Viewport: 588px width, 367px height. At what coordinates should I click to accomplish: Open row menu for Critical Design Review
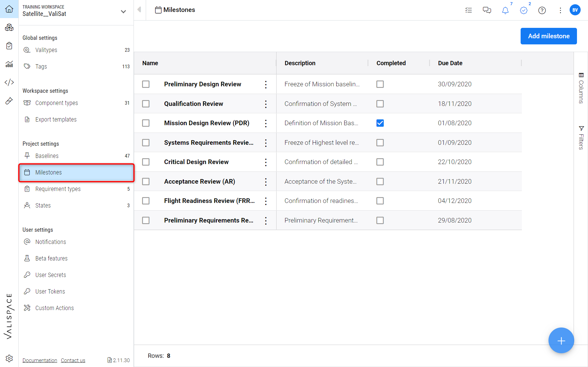tap(266, 162)
